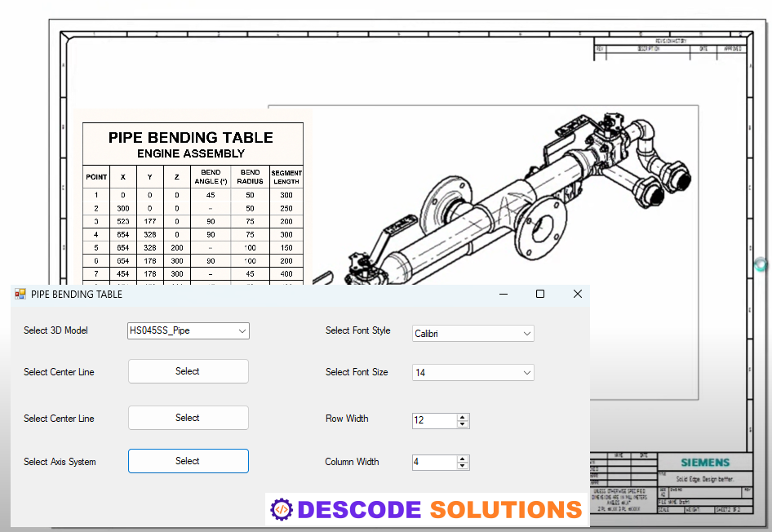Screen dimensions: 772x532
Task: Click Select for the first Center Line
Action: 188,371
